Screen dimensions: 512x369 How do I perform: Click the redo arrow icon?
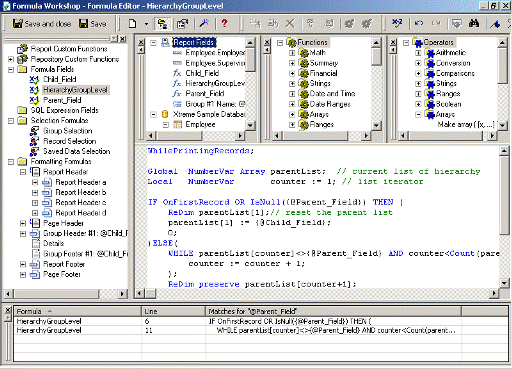tap(436, 23)
